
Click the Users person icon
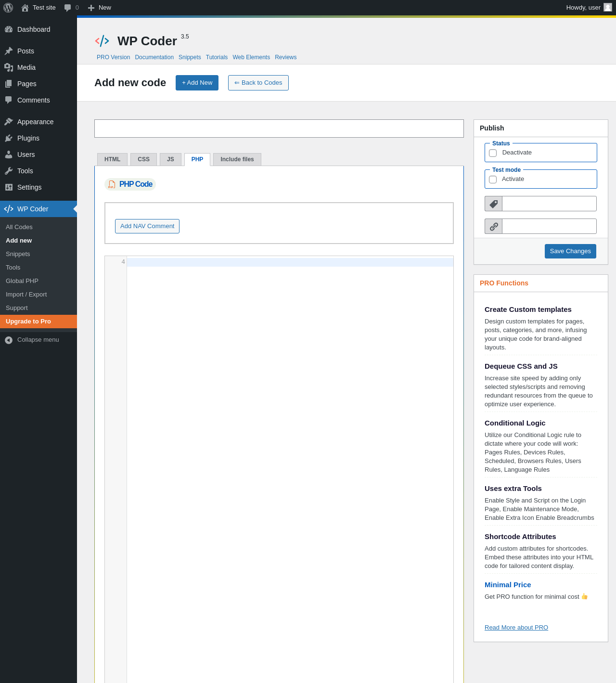9,155
